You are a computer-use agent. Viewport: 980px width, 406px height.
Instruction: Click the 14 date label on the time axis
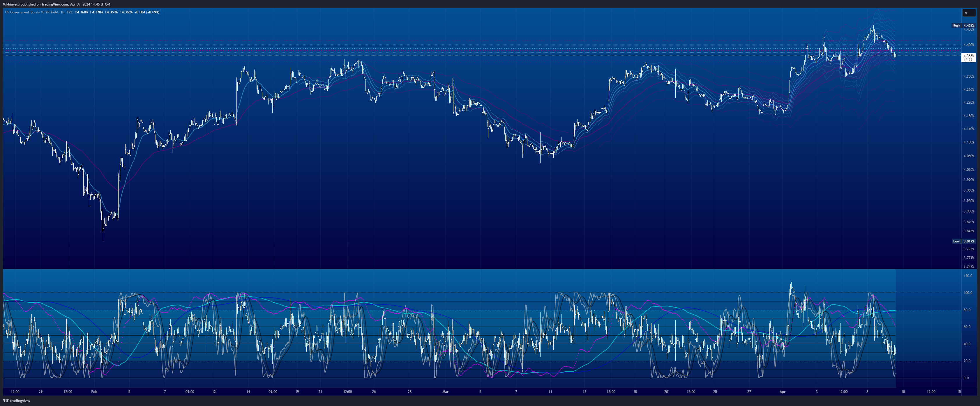(248, 391)
